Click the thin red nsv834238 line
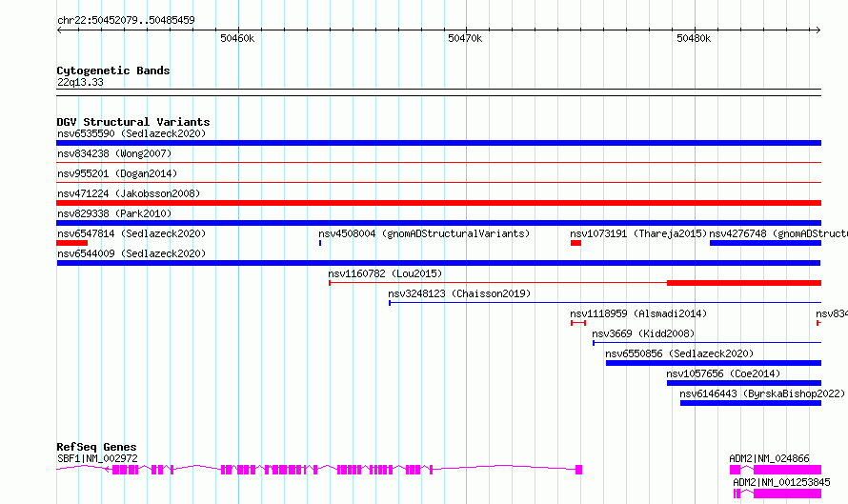 tap(438, 162)
